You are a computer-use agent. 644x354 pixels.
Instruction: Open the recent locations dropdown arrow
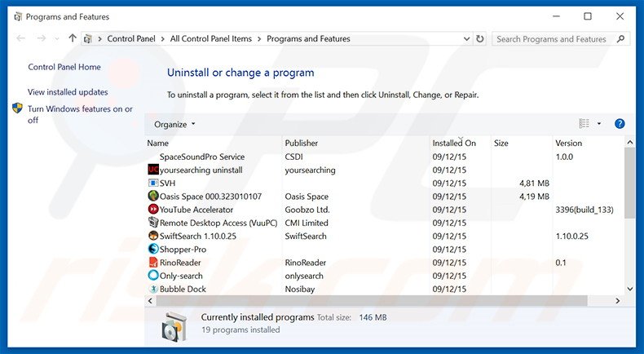click(x=57, y=39)
